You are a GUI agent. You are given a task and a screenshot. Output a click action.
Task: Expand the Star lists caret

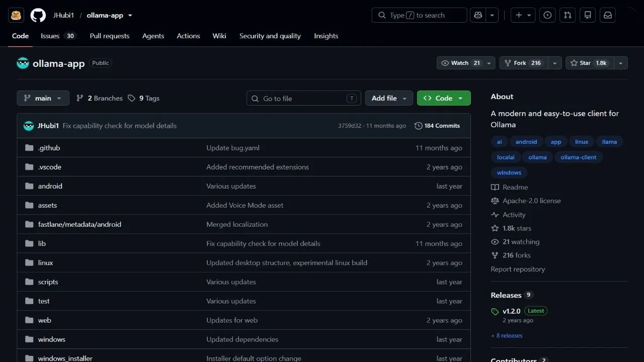click(620, 63)
